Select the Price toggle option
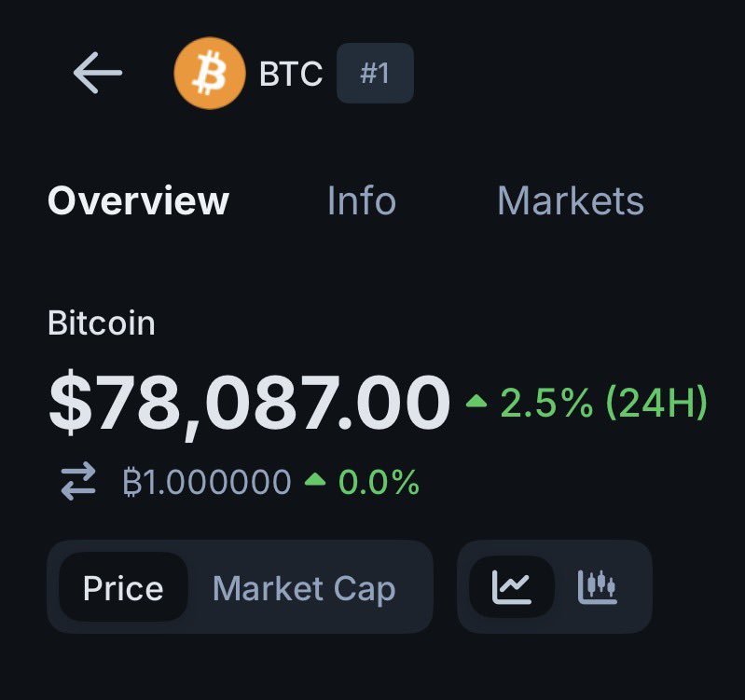 coord(123,588)
